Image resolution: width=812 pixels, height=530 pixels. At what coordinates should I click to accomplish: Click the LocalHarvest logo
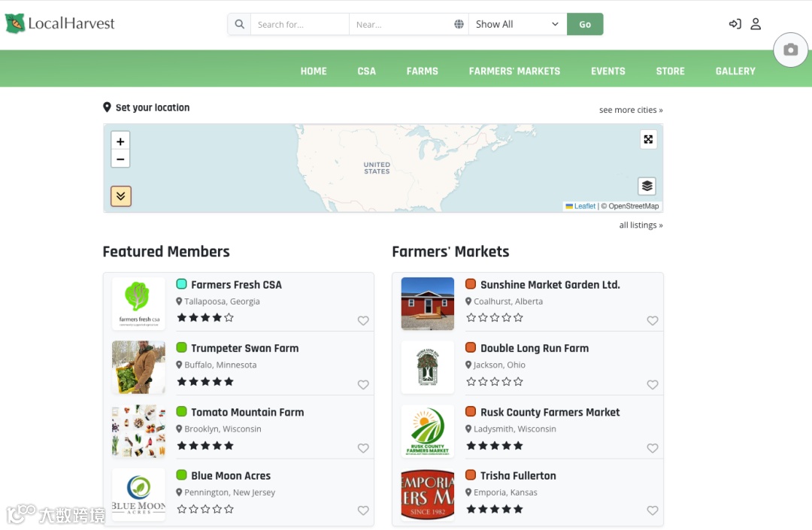[59, 23]
